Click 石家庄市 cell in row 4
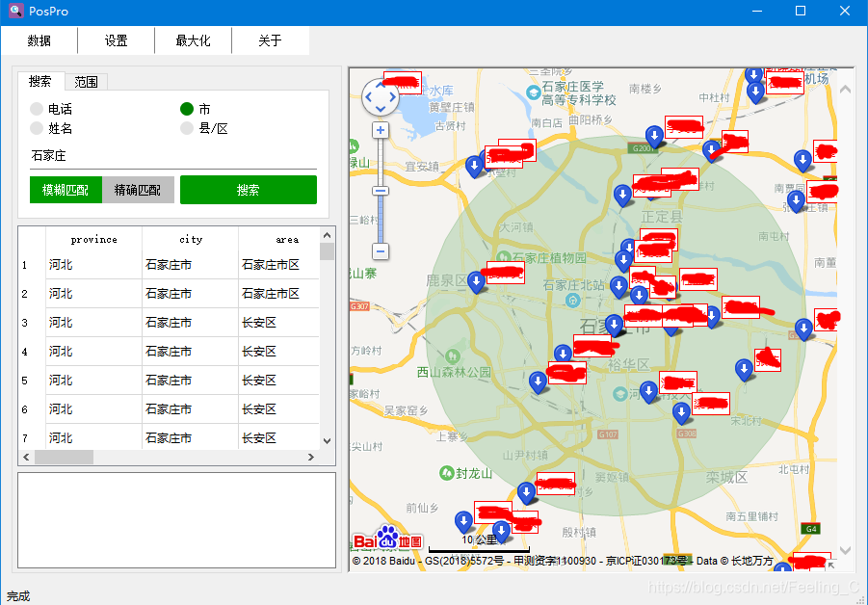 [x=191, y=352]
